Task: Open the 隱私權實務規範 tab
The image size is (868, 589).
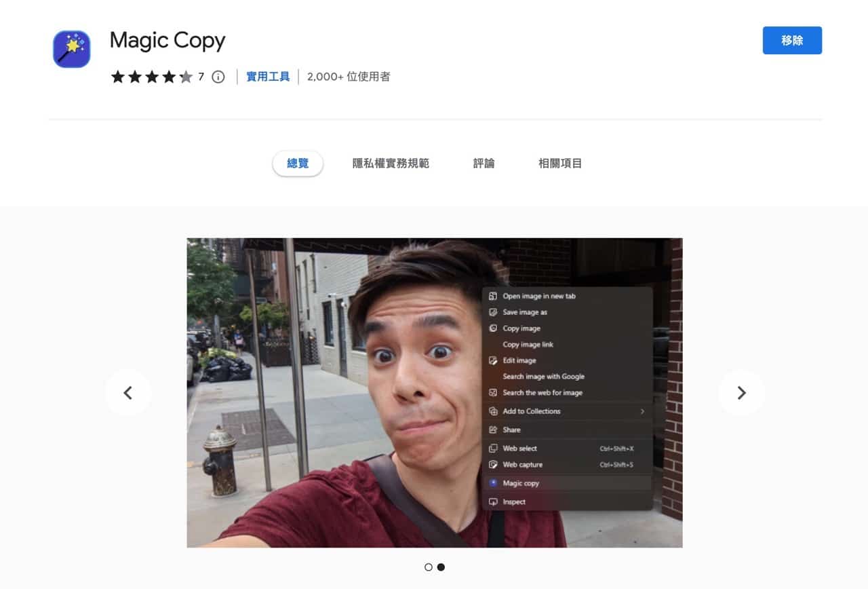Action: pyautogui.click(x=390, y=163)
